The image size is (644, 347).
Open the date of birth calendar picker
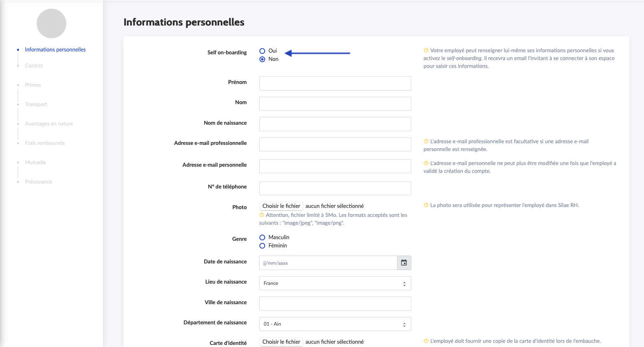pos(404,263)
